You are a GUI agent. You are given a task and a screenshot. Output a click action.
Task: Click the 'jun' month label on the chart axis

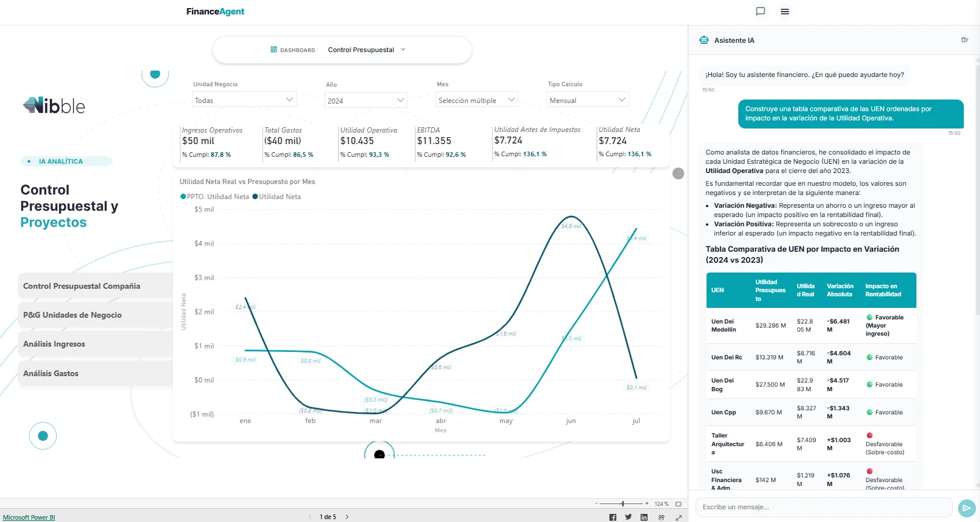(571, 421)
